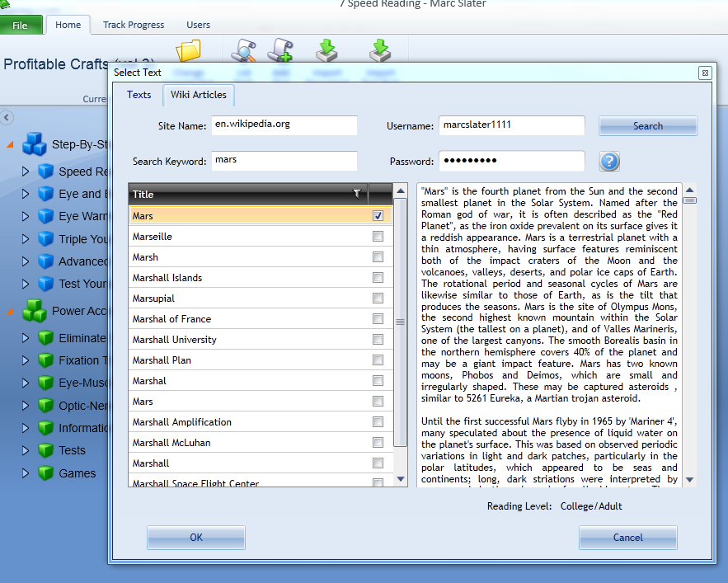Click the green cube icon beside Tests

[x=45, y=450]
